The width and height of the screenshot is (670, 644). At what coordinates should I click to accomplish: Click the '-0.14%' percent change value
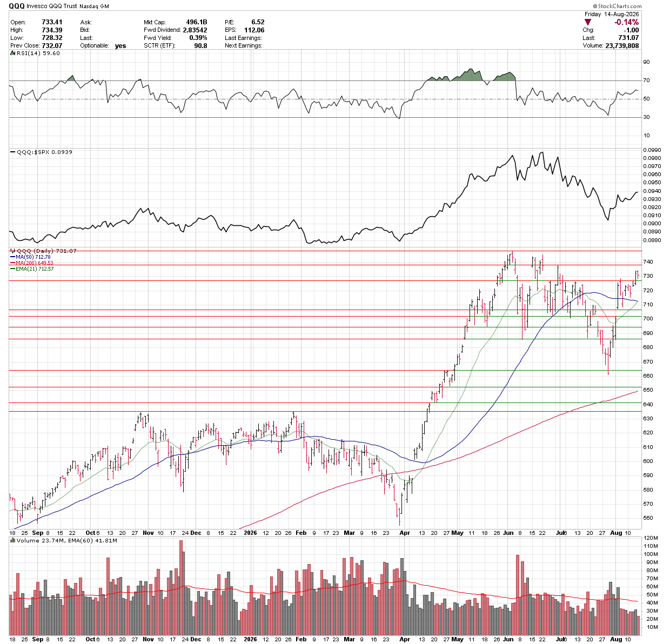coord(627,22)
